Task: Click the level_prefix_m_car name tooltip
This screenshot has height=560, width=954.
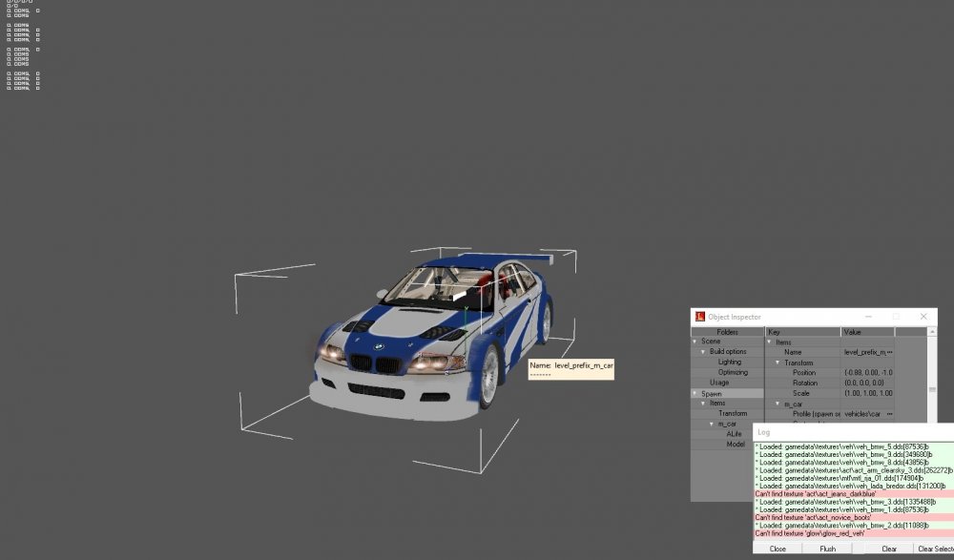Action: [x=570, y=369]
